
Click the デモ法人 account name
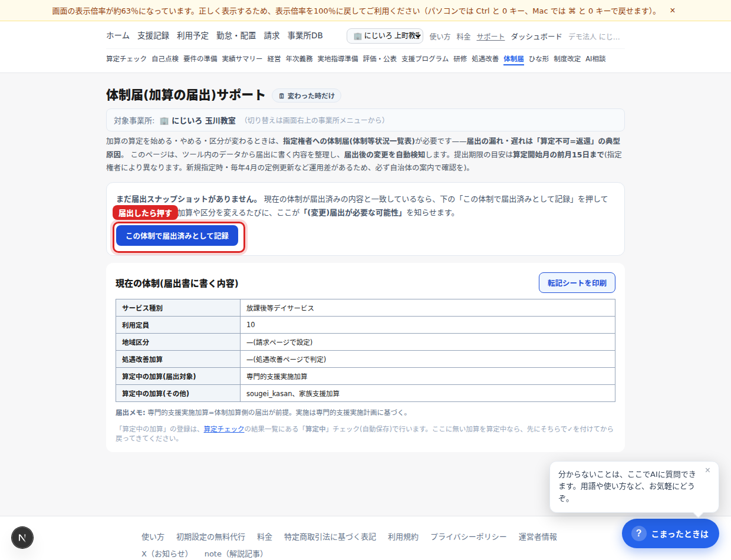(594, 37)
